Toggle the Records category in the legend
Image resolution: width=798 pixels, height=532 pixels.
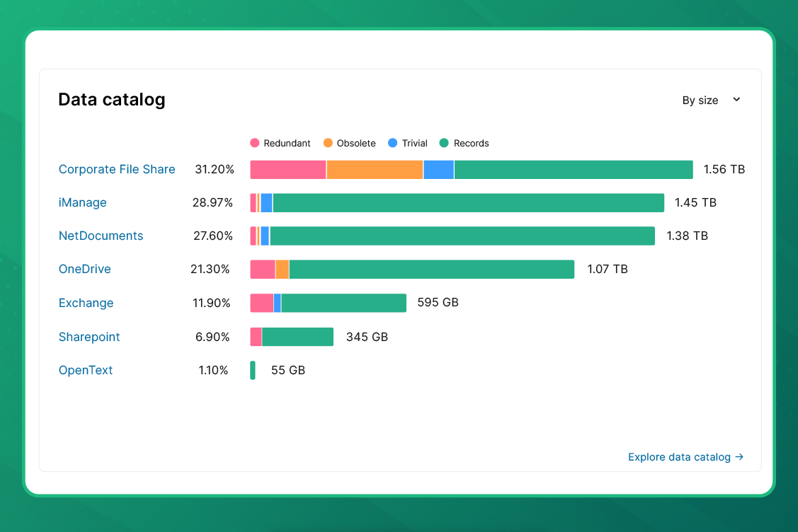(x=464, y=143)
